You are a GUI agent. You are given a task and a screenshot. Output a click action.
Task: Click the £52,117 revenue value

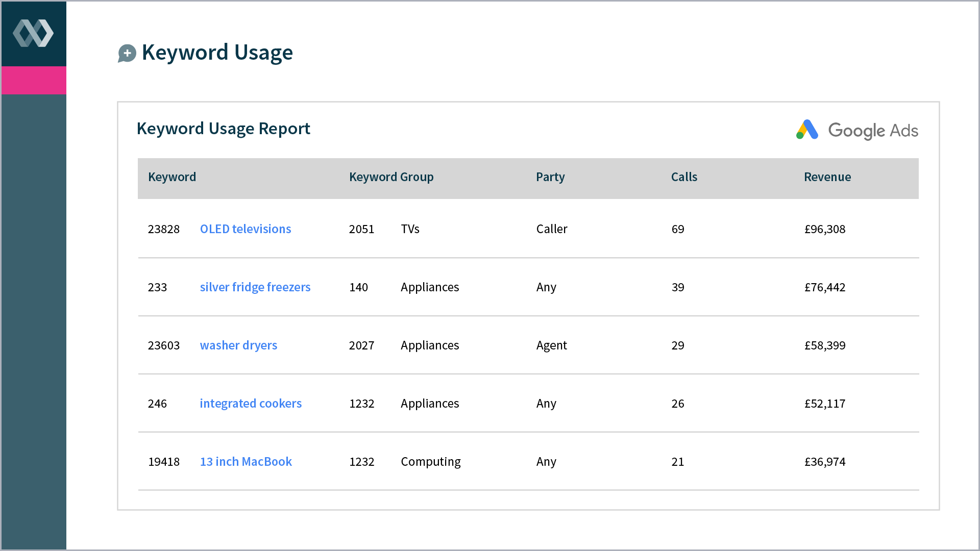(825, 404)
